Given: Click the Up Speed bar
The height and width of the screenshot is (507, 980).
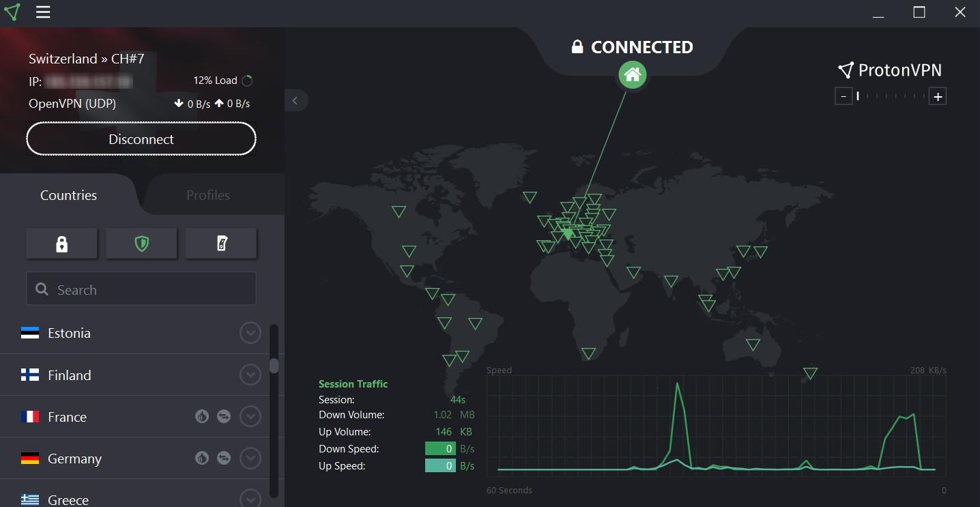Looking at the screenshot, I should [440, 466].
